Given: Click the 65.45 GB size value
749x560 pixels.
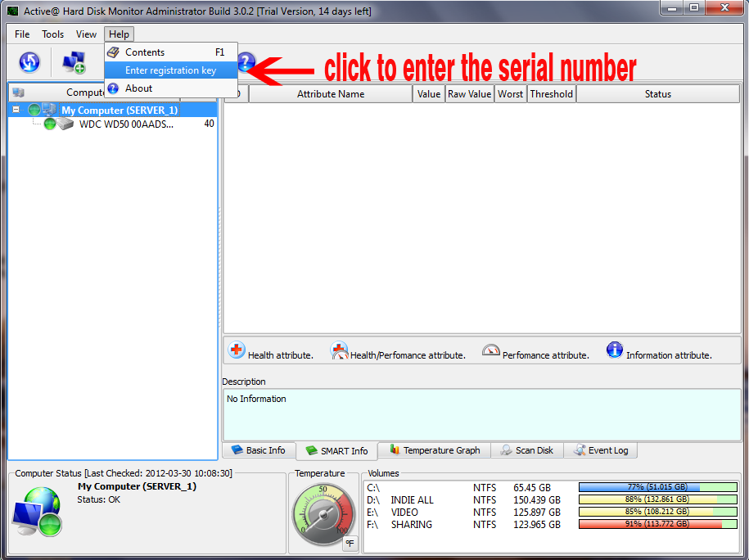Looking at the screenshot, I should [x=532, y=488].
